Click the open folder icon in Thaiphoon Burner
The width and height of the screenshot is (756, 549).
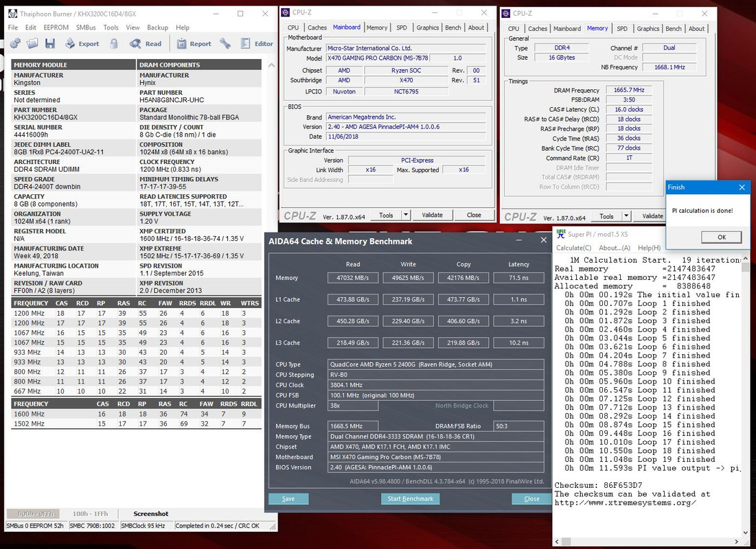(x=32, y=43)
